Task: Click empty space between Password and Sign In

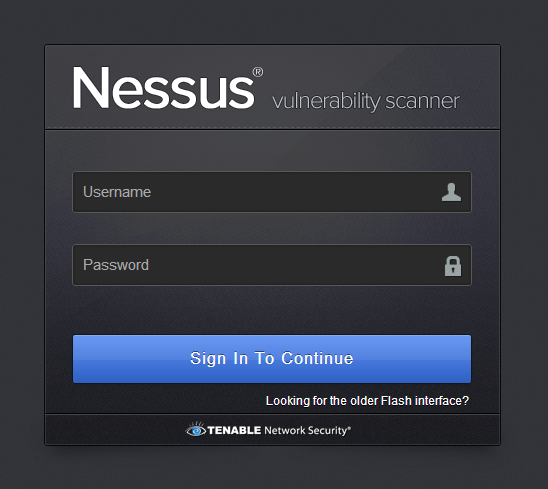Action: click(x=272, y=310)
